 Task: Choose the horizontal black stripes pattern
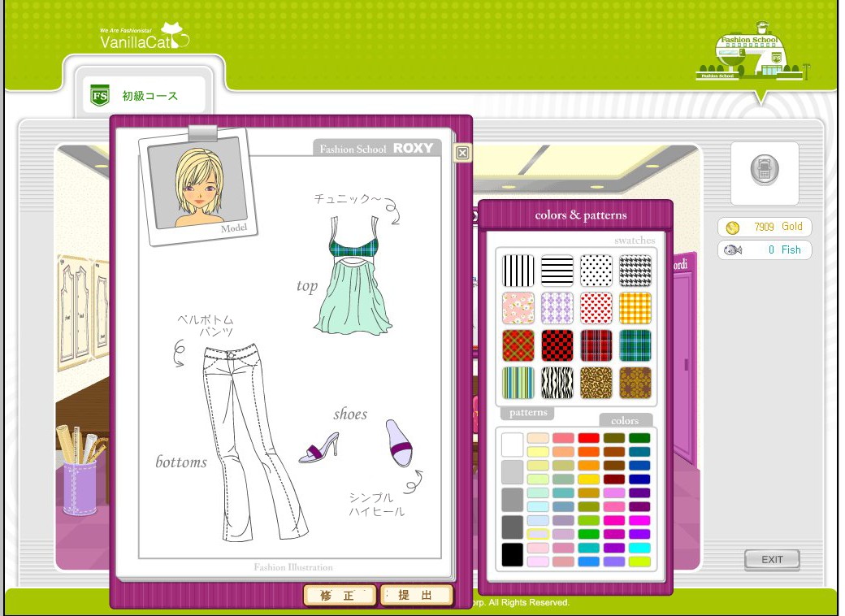point(557,271)
